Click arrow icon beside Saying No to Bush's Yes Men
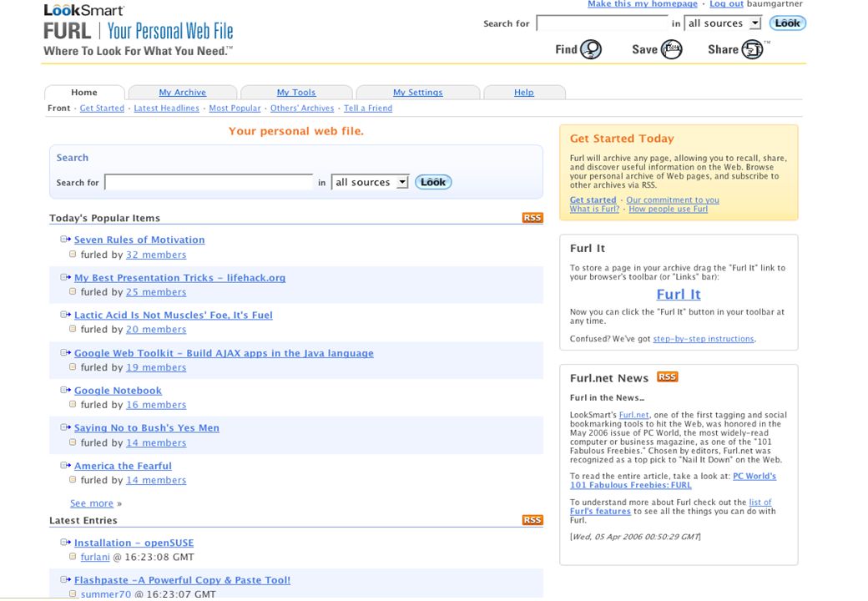 click(66, 427)
